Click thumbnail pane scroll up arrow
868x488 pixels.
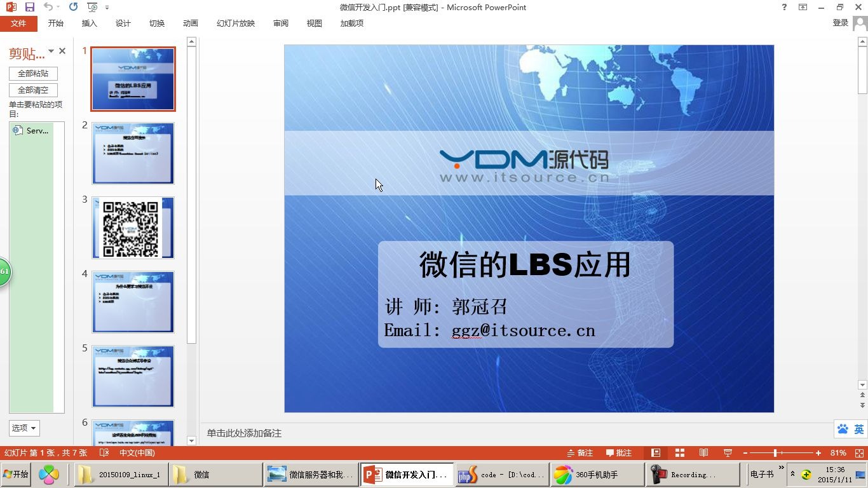[191, 41]
